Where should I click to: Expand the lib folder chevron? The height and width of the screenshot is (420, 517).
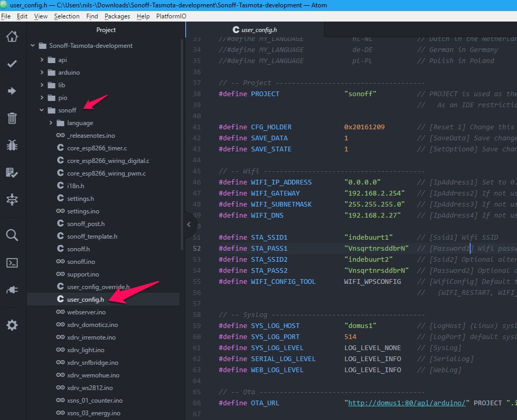click(42, 85)
